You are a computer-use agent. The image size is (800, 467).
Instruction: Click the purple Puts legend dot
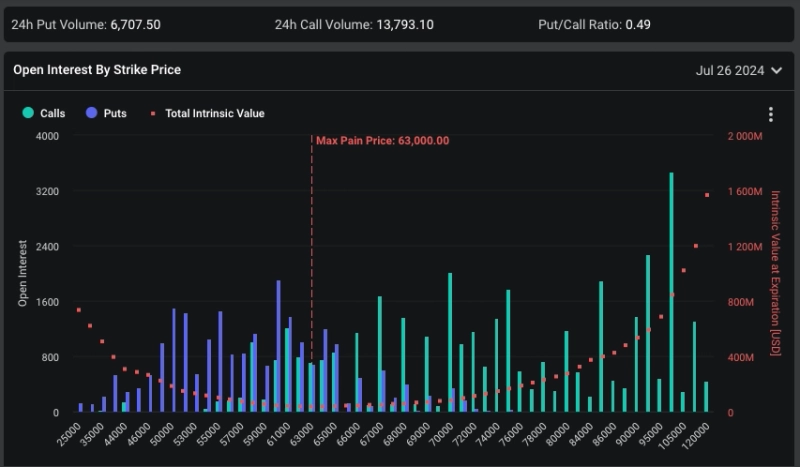(x=91, y=113)
